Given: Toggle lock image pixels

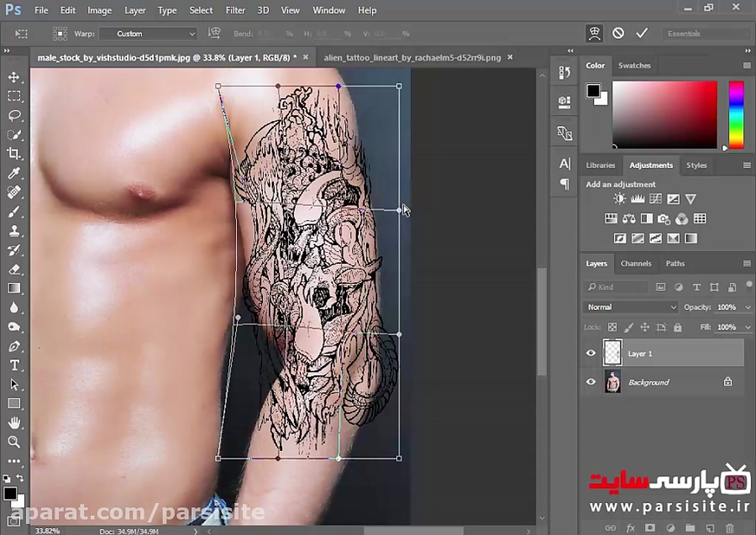Looking at the screenshot, I should coord(628,328).
